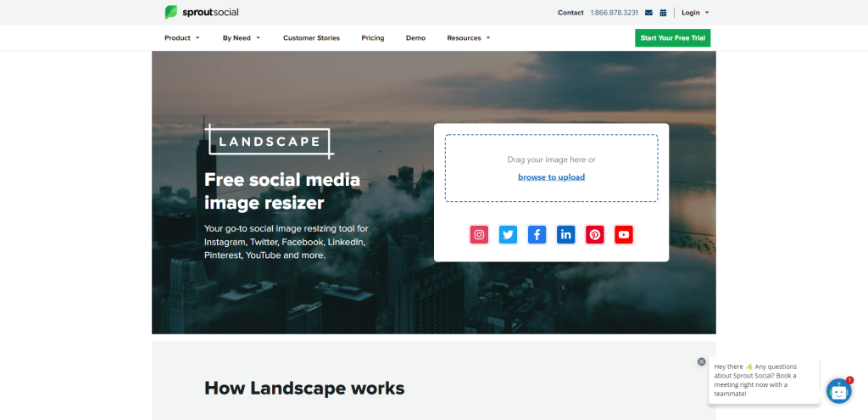This screenshot has height=420, width=868.
Task: Go to Customer Stories page
Action: pyautogui.click(x=311, y=38)
